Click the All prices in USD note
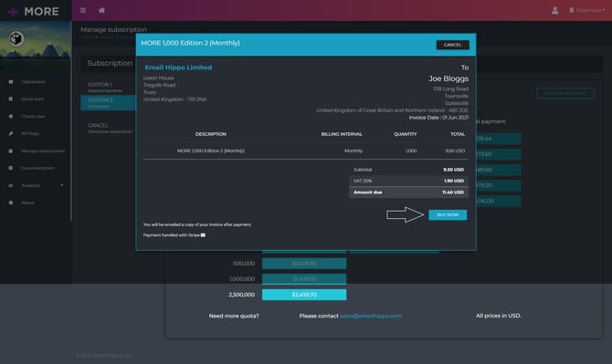 coord(499,316)
